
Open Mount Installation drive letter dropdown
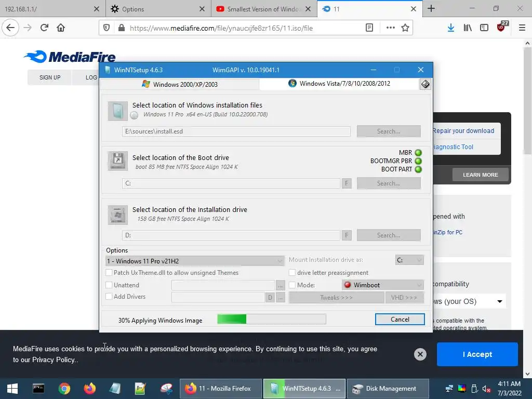(409, 260)
